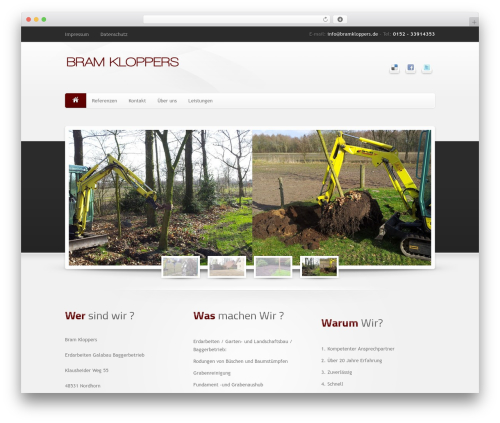Click '48531 Nordhorn' text
Image resolution: width=500 pixels, height=423 pixels.
point(83,386)
